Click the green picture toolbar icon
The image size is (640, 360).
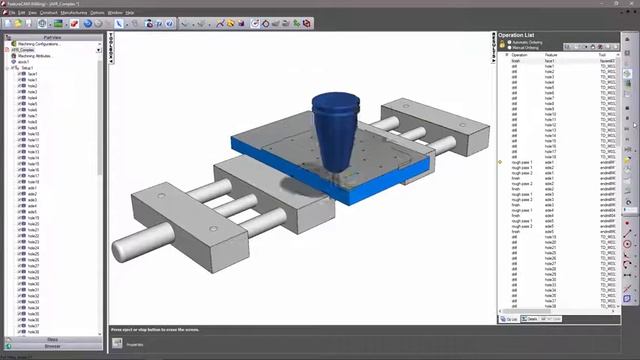(58, 23)
